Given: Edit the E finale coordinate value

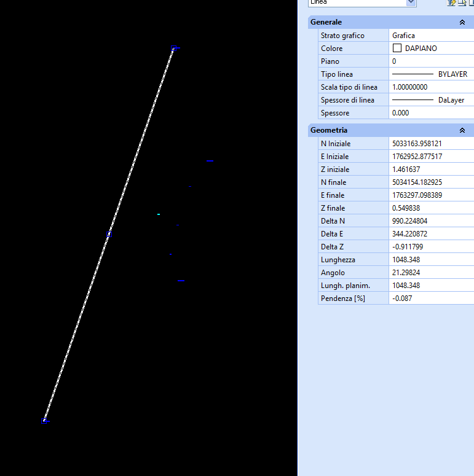Looking at the screenshot, I should [430, 195].
